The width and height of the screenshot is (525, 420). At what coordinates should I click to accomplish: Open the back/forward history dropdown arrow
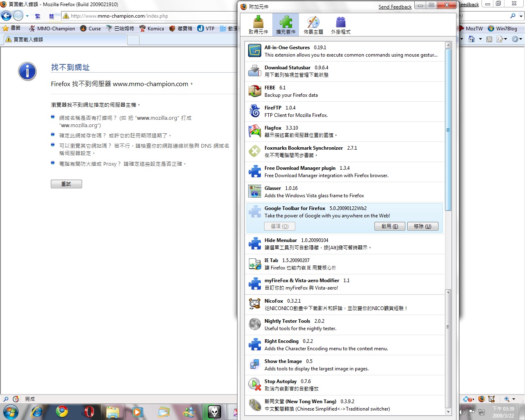[27, 16]
